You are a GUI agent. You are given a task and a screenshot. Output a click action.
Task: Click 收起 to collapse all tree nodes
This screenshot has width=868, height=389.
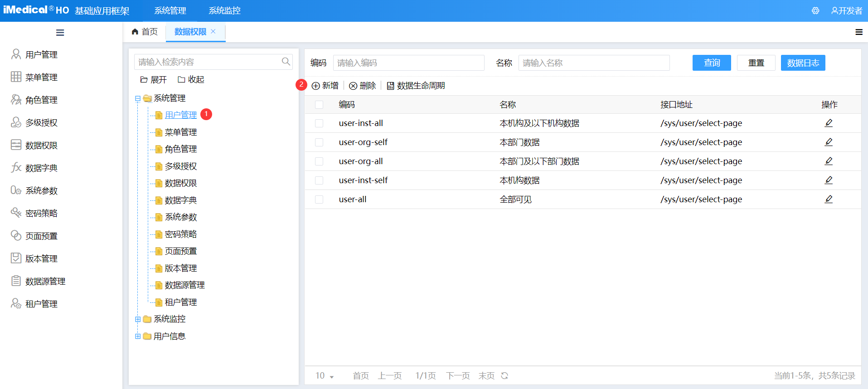(191, 80)
